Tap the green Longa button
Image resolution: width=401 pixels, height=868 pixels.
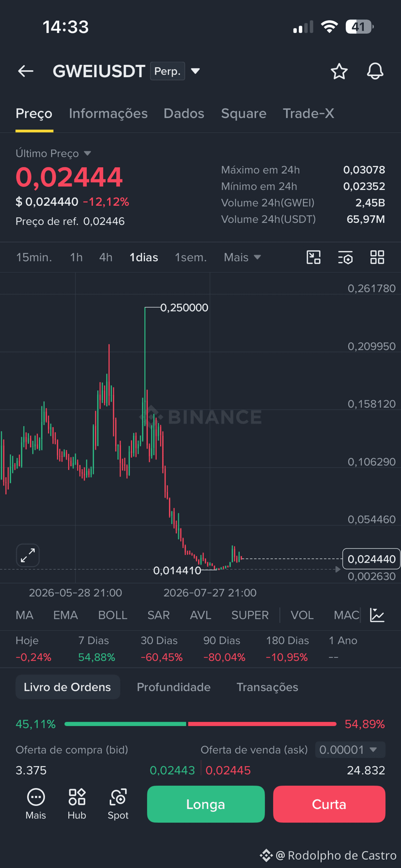[206, 804]
